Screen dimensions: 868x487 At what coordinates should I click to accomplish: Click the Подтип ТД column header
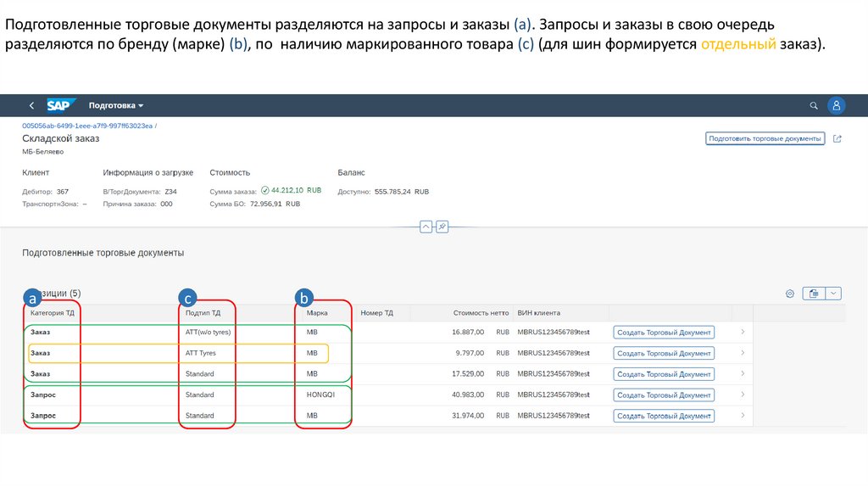[203, 313]
